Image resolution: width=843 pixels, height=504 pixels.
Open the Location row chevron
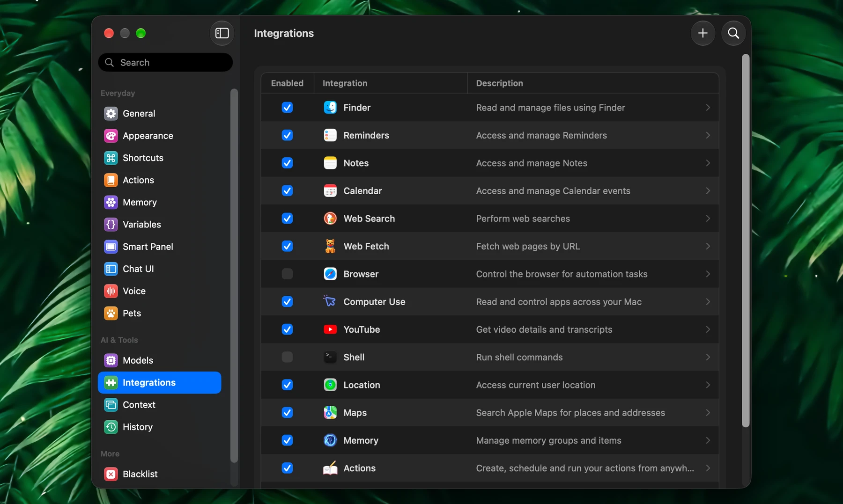pos(708,385)
